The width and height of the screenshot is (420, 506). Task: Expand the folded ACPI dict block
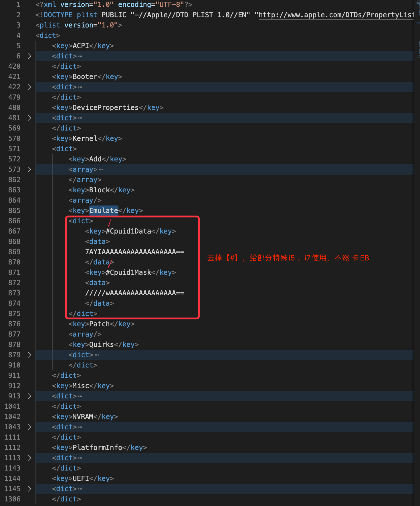point(29,56)
